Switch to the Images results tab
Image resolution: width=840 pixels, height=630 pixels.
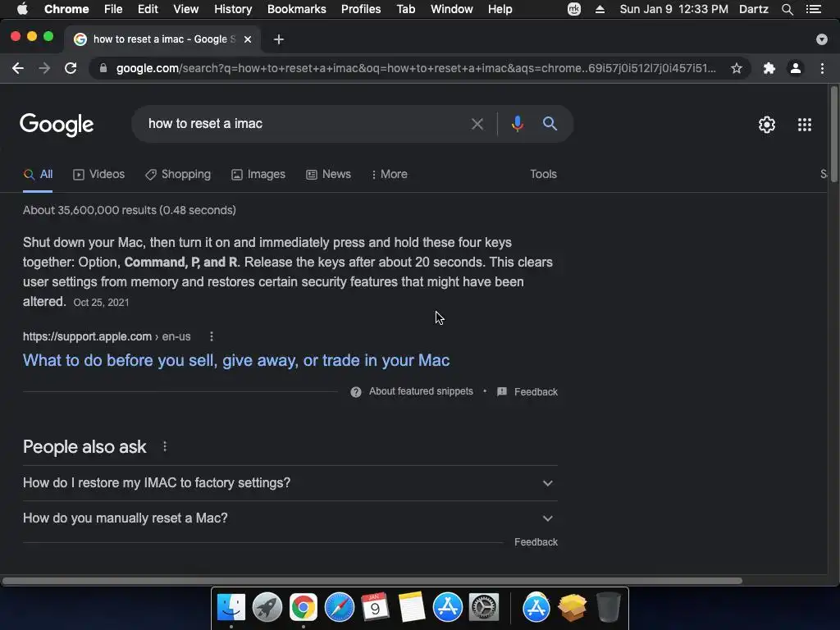click(258, 174)
